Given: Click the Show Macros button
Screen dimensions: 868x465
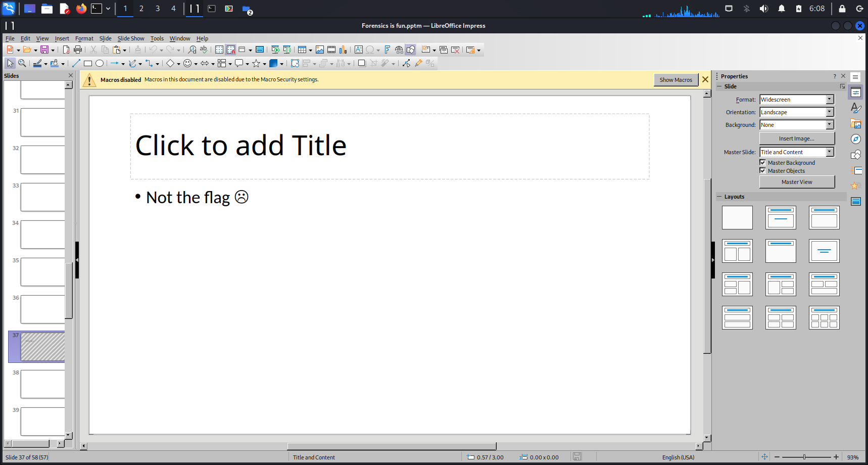Looking at the screenshot, I should click(676, 80).
